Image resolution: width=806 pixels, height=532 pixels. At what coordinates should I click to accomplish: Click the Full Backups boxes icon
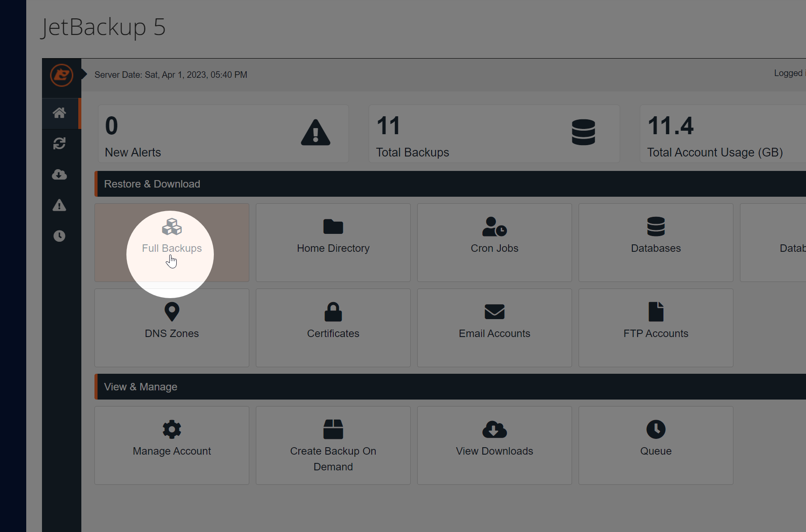[172, 227]
